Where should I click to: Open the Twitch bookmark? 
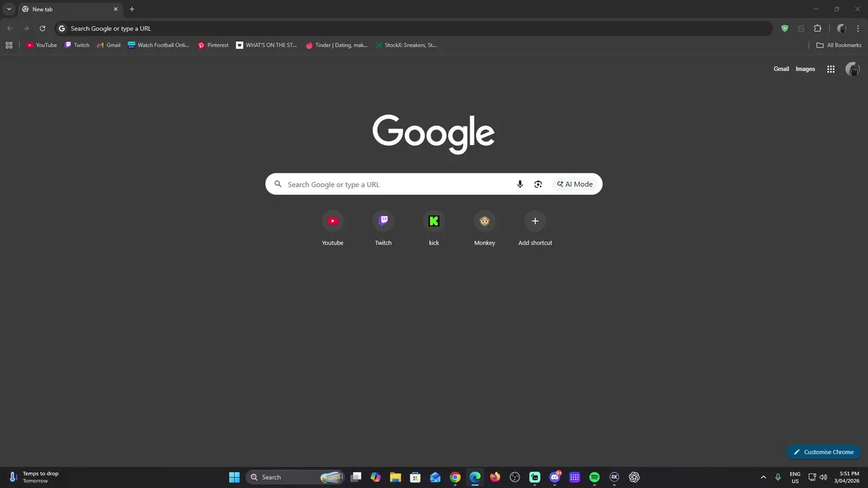point(77,45)
